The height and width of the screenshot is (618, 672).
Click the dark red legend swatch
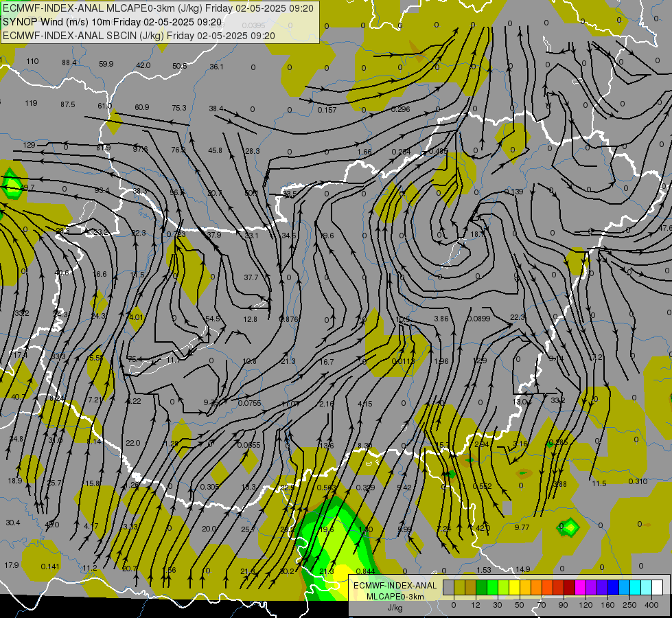coord(570,588)
